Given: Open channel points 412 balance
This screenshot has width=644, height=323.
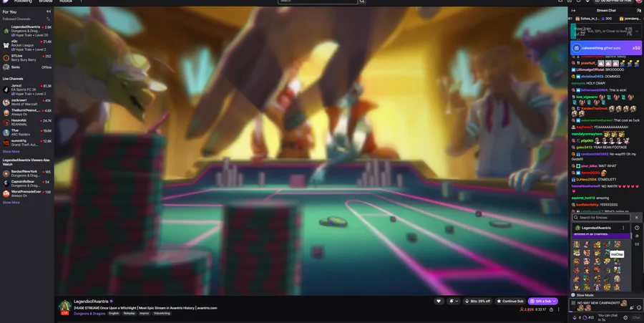Looking at the screenshot, I should [589, 318].
